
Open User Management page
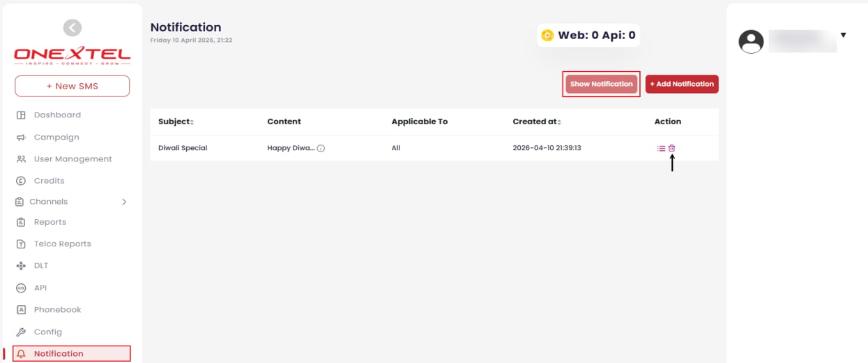click(73, 159)
